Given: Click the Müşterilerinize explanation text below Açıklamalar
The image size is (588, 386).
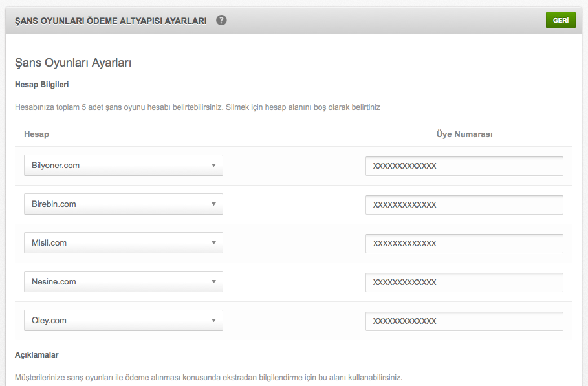Looking at the screenshot, I should coord(208,378).
